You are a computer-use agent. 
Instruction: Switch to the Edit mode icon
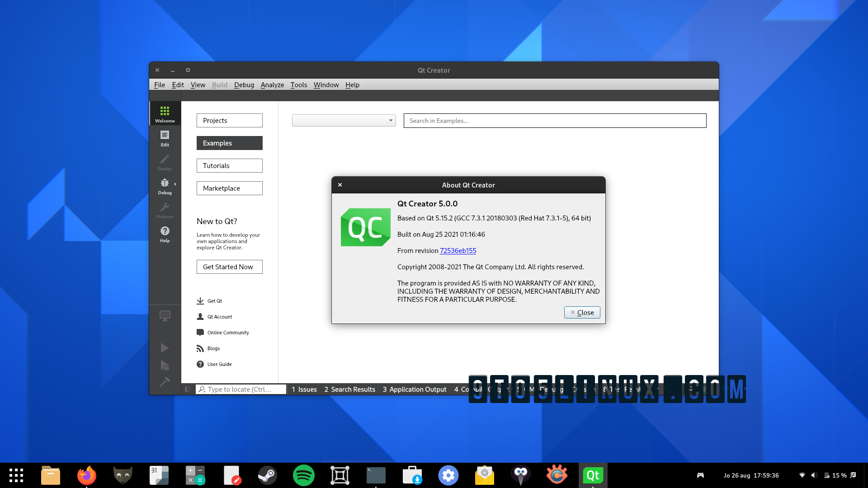[x=165, y=138]
